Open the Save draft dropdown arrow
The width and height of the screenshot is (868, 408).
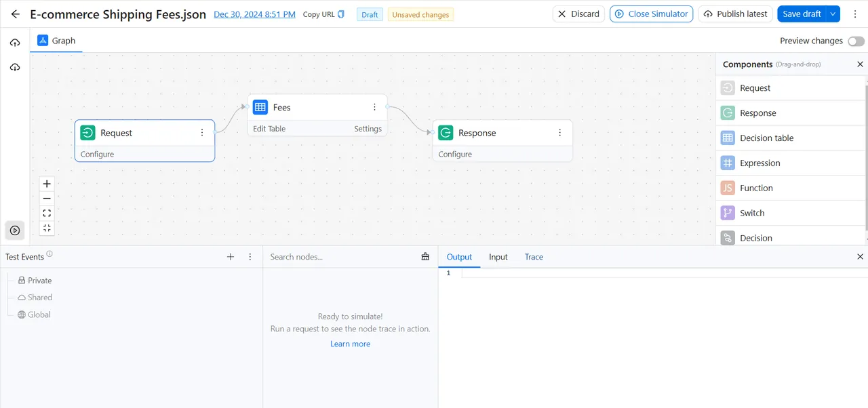833,14
